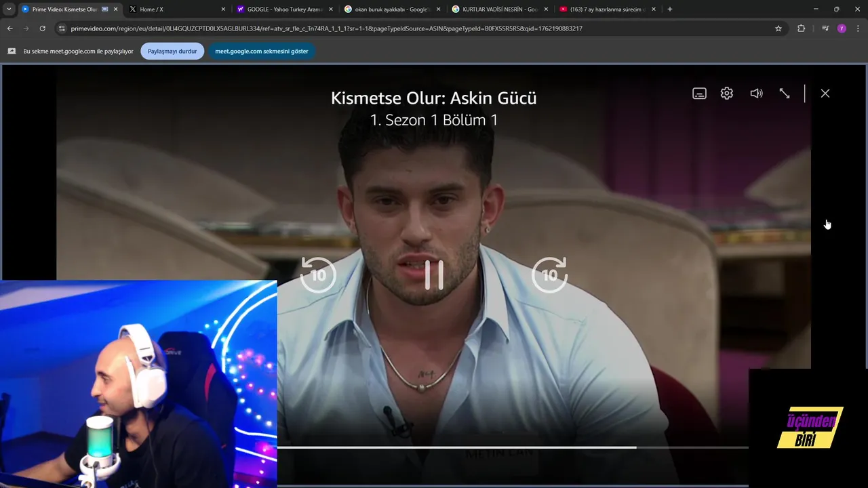Open the browser extensions puzzle icon
Image resolution: width=868 pixels, height=488 pixels.
click(x=801, y=28)
